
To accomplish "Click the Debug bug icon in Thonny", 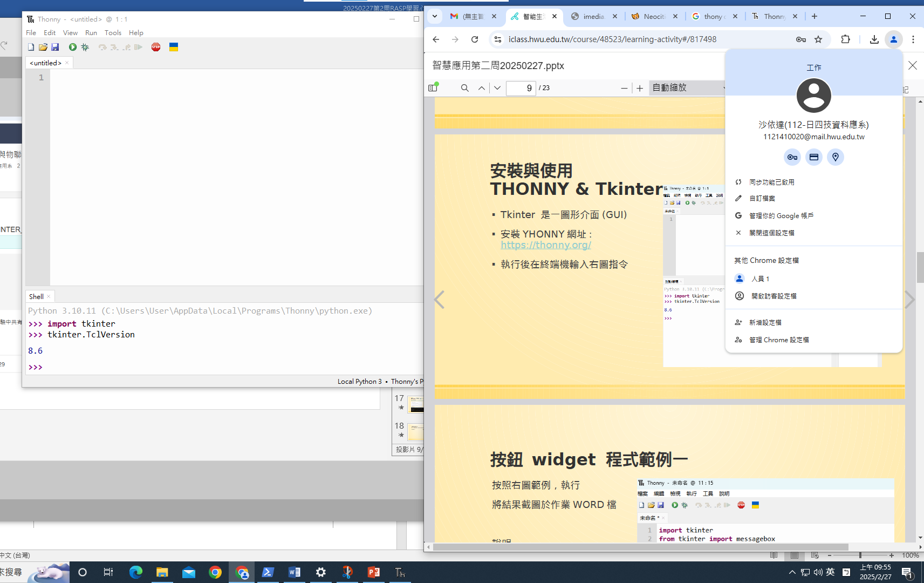I will point(85,48).
